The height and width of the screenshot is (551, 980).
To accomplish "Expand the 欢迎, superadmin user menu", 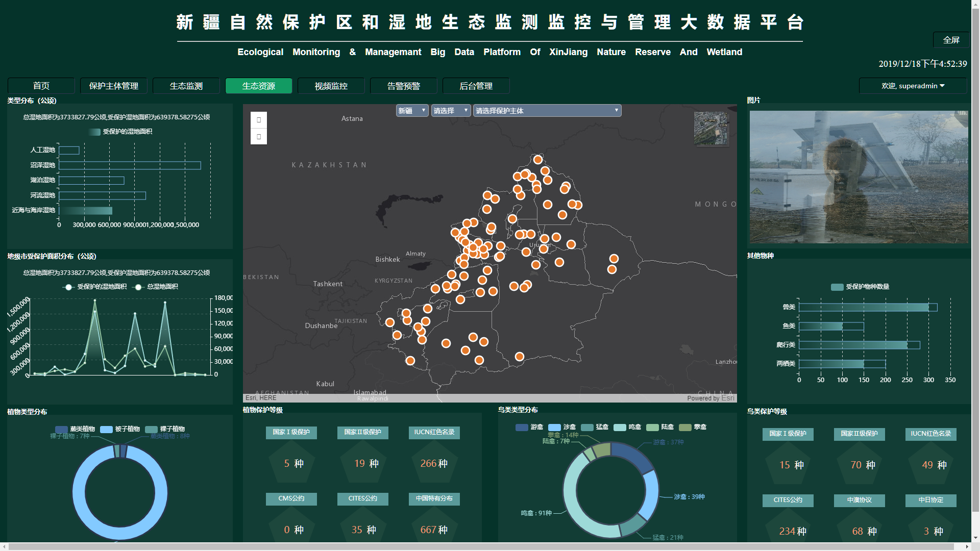I will pos(913,86).
